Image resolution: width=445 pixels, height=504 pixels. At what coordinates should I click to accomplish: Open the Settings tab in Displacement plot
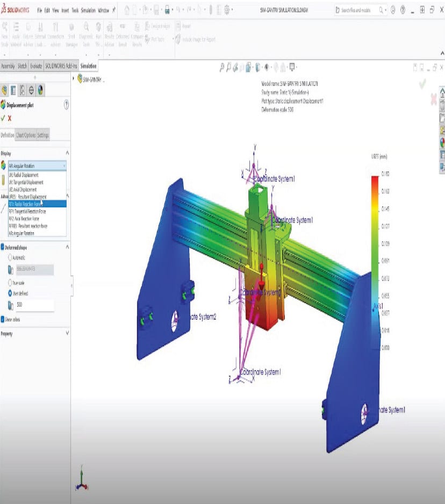coord(43,135)
